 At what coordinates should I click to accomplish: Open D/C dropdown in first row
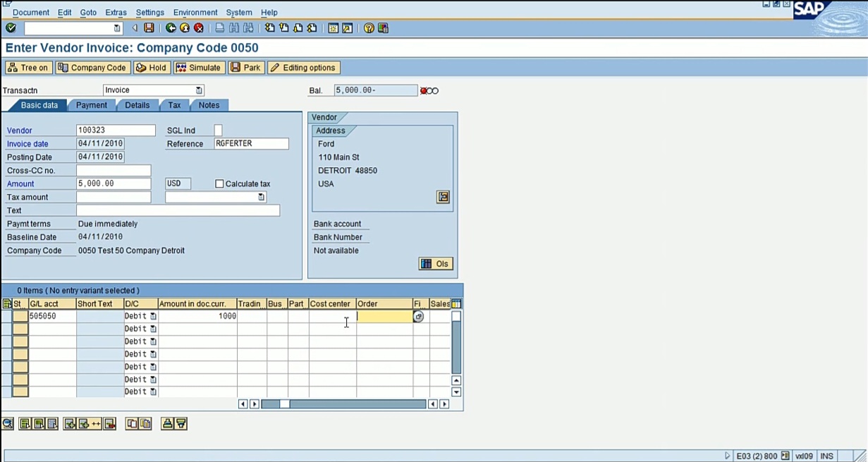pos(153,317)
